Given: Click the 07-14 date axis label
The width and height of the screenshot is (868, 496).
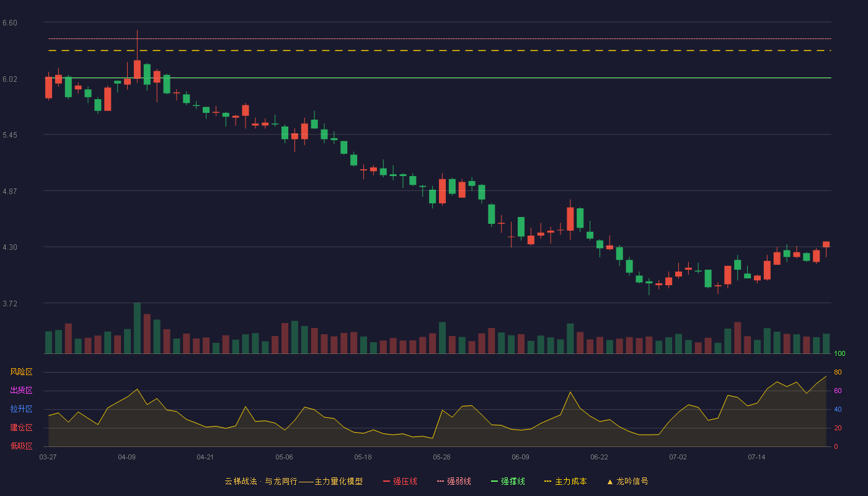Looking at the screenshot, I should 756,457.
